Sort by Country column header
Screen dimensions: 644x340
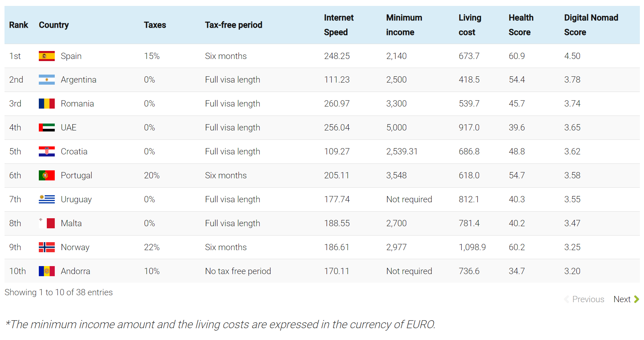pos(54,25)
